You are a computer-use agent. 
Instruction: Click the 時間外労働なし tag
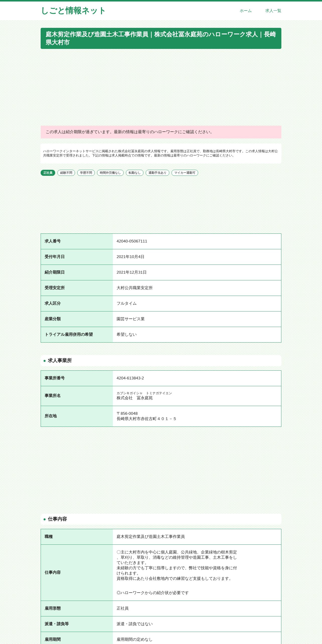(x=110, y=173)
